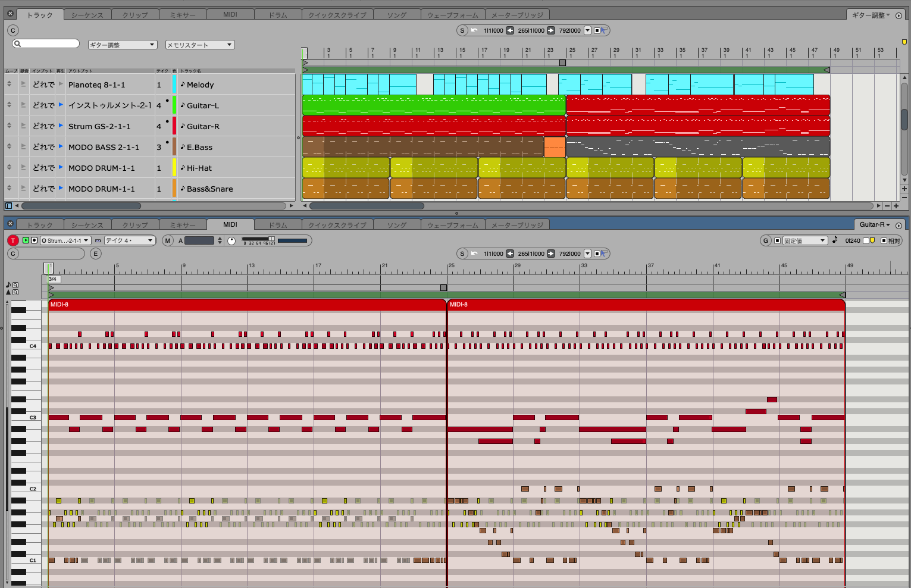Switch to the ミキサー tab in upper panel

click(182, 15)
